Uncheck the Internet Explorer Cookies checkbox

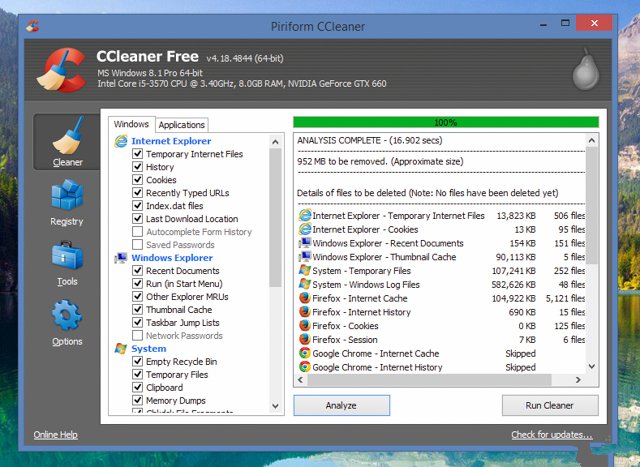click(138, 180)
